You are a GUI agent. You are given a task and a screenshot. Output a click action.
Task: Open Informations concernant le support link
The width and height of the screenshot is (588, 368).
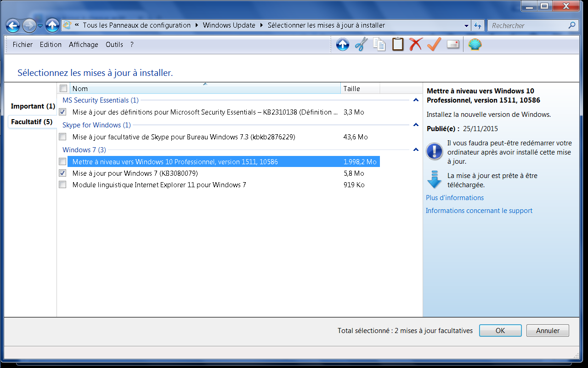click(x=479, y=211)
